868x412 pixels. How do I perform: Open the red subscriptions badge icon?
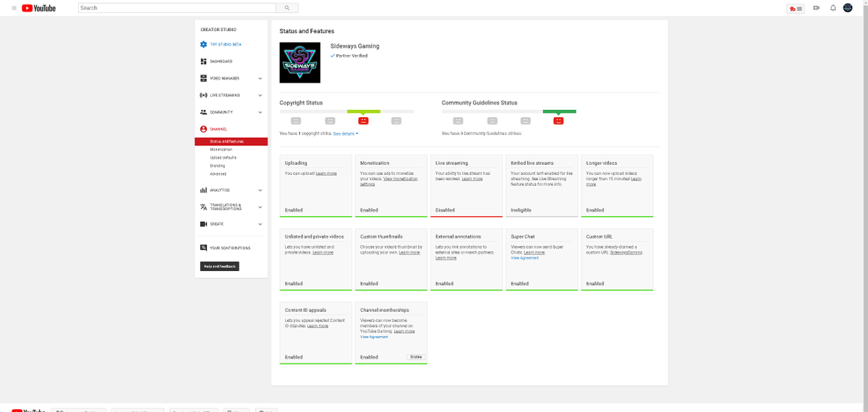point(796,8)
